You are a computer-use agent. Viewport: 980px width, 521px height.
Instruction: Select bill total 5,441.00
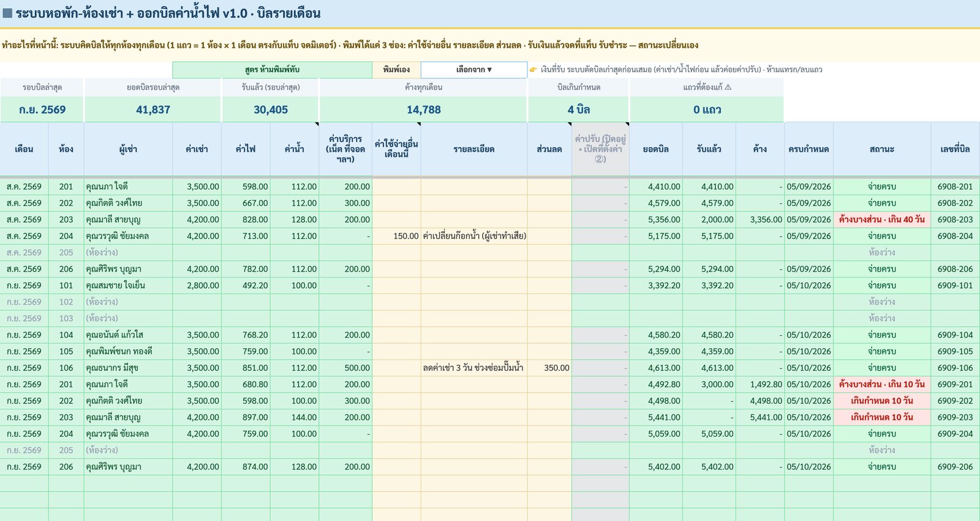[x=656, y=417]
